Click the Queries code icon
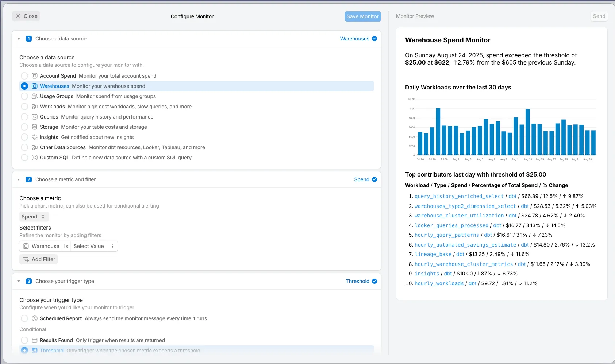The image size is (615, 364). tap(35, 117)
